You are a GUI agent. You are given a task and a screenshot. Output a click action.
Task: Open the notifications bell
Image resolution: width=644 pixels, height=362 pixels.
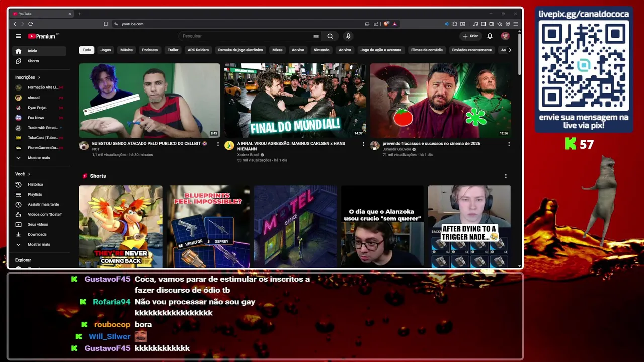pyautogui.click(x=490, y=36)
